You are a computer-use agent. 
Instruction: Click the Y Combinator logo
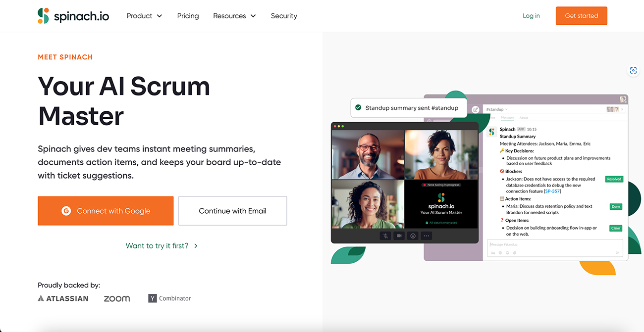(169, 298)
